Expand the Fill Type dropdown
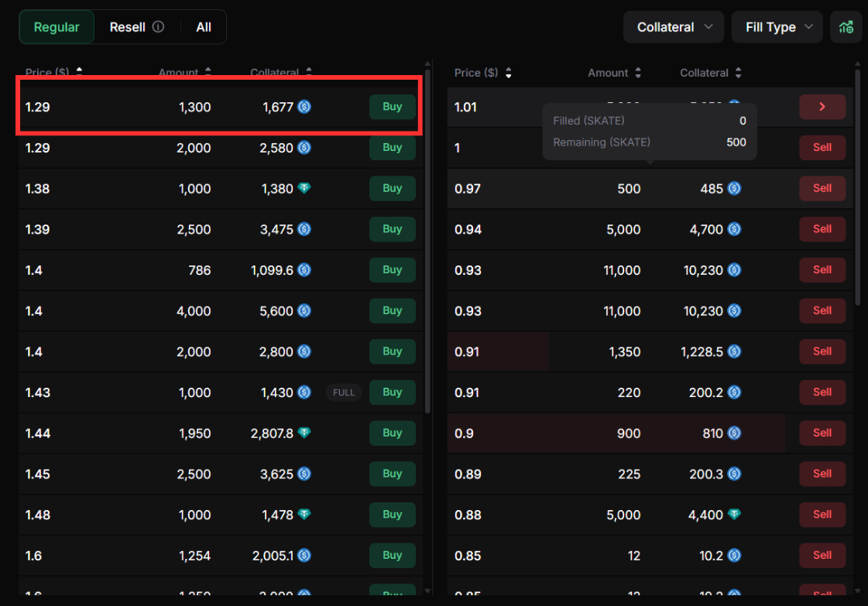868x606 pixels. [777, 27]
